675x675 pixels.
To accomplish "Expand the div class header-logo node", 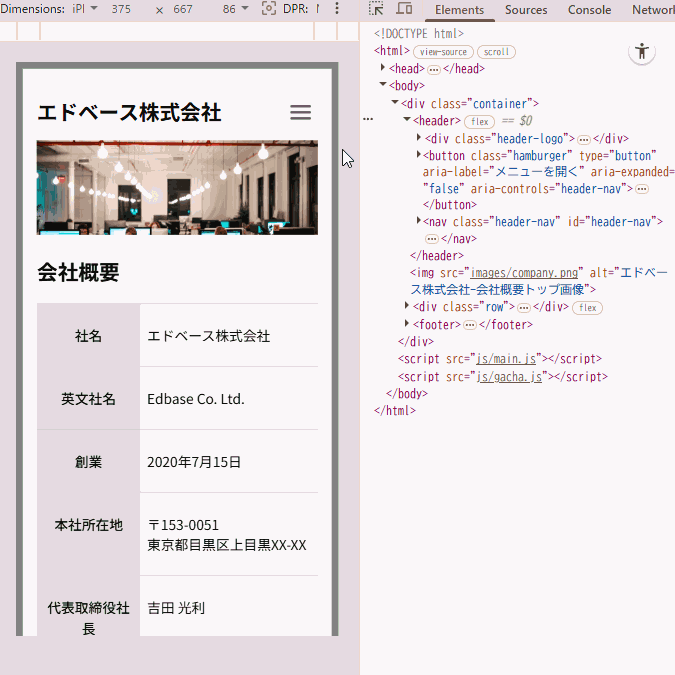I will (x=418, y=137).
